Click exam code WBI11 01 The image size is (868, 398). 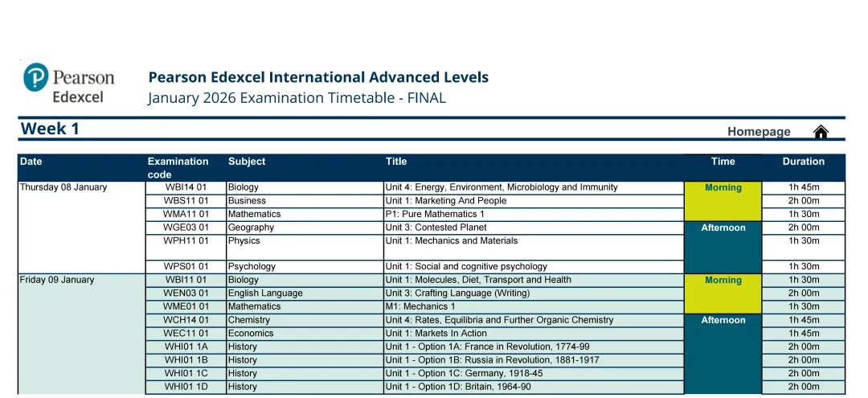186,280
